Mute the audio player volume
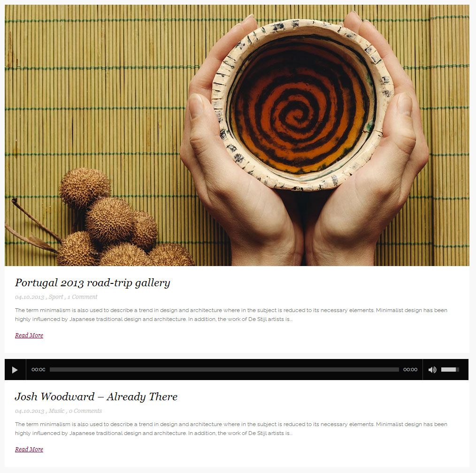 point(432,370)
